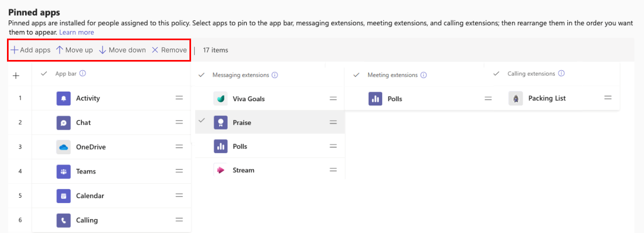Click Move down in the toolbar
The image size is (644, 233).
122,50
